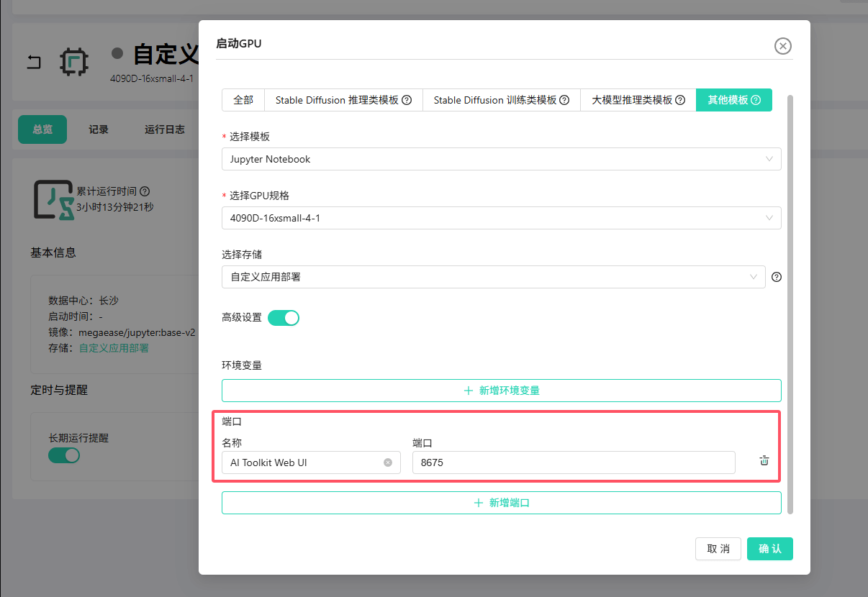Viewport: 868px width, 597px height.
Task: Click the 新增端口 button
Action: point(501,503)
